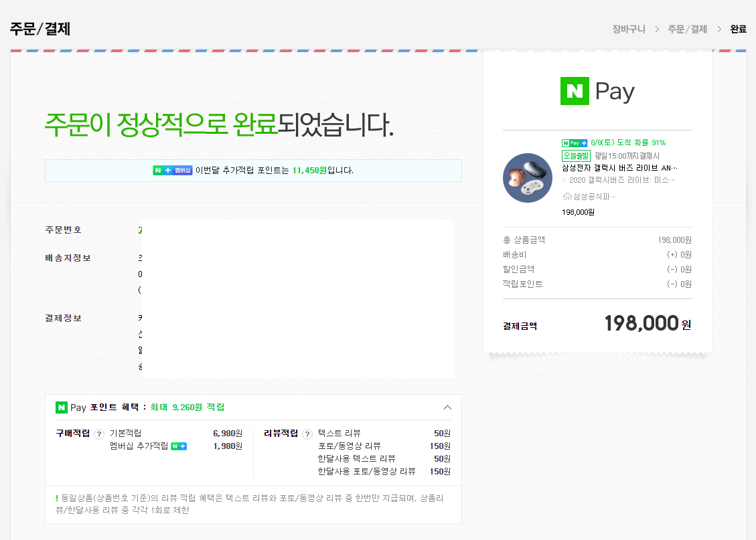Click the 포토/동영상 리뷰 row label
Screen dimensions: 756x540
(349, 446)
